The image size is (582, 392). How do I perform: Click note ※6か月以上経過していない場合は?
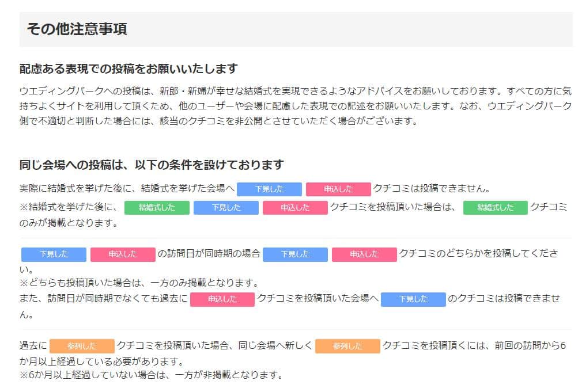coord(151,375)
